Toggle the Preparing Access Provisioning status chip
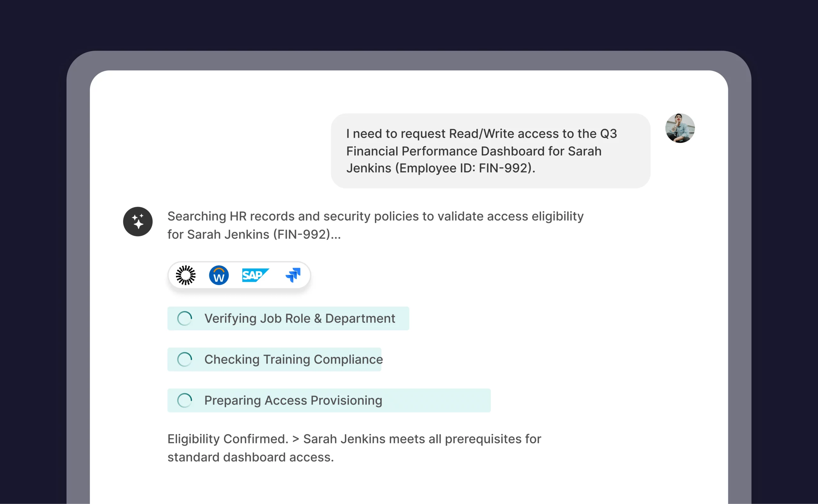Viewport: 818px width, 504px height. (328, 400)
